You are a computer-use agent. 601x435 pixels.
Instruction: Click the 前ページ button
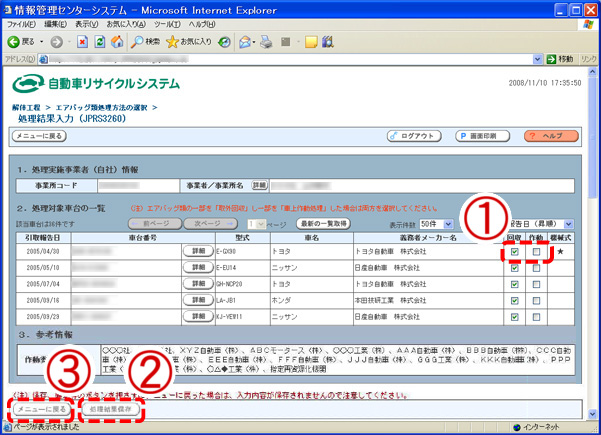(x=155, y=223)
